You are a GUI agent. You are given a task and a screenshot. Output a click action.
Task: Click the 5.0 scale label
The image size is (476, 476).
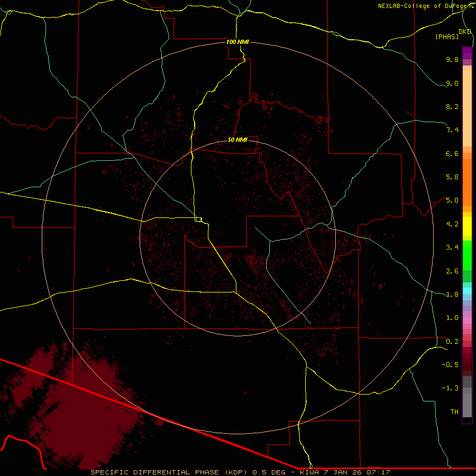pyautogui.click(x=452, y=200)
